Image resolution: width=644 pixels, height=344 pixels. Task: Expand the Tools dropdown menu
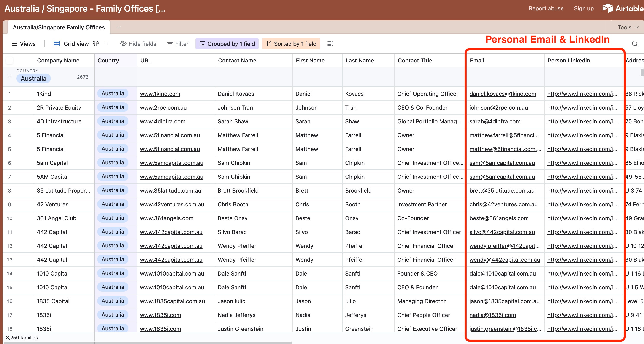(x=628, y=27)
